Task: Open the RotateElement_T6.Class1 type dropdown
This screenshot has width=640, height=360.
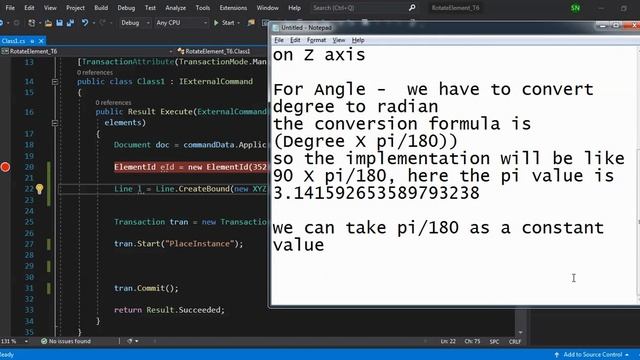Action: tap(222, 51)
